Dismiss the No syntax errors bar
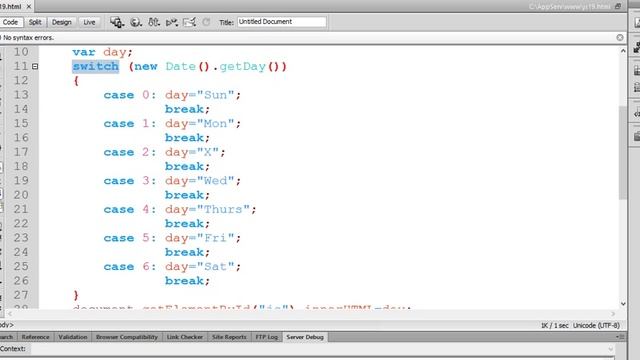640x360 pixels. (620, 38)
